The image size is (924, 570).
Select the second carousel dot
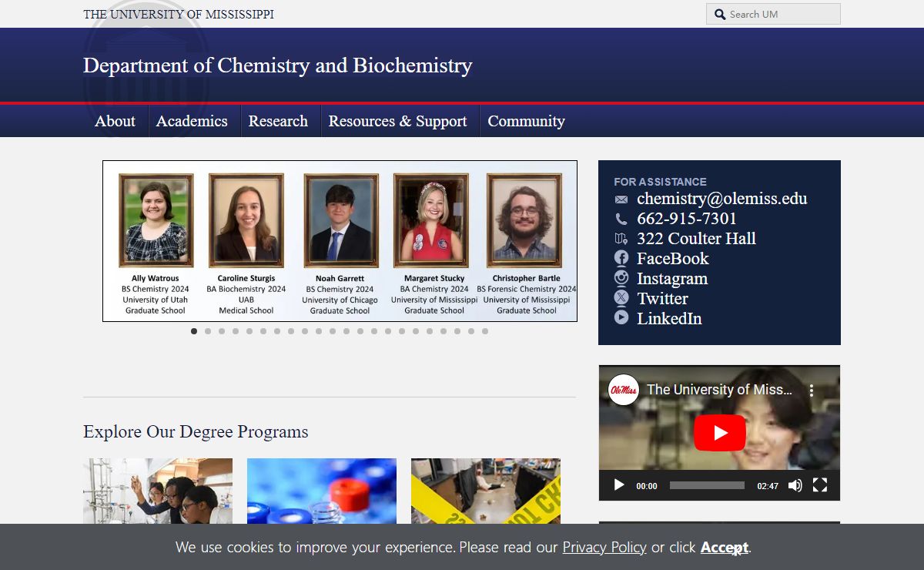pos(208,331)
